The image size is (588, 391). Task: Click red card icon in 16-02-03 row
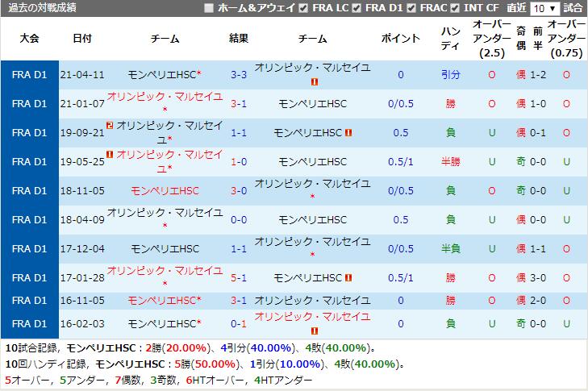315,331
